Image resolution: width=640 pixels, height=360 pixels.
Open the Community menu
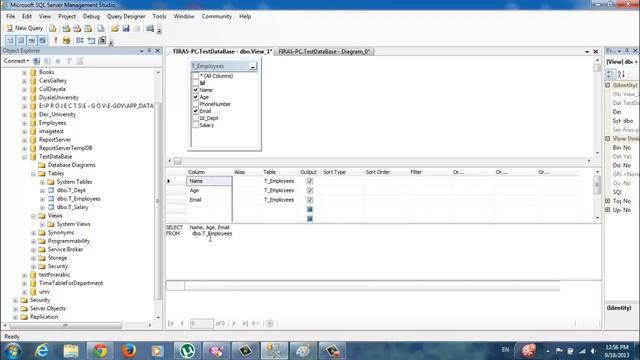click(216, 16)
